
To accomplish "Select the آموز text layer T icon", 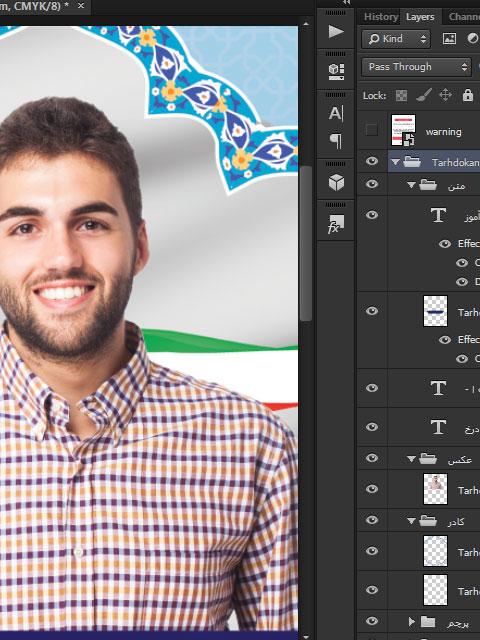I will click(438, 215).
